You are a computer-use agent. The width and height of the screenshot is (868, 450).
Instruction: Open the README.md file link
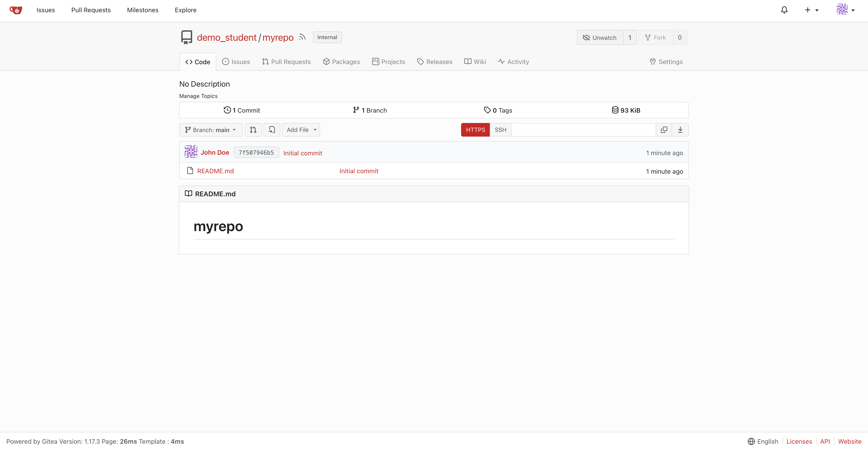[x=215, y=171]
